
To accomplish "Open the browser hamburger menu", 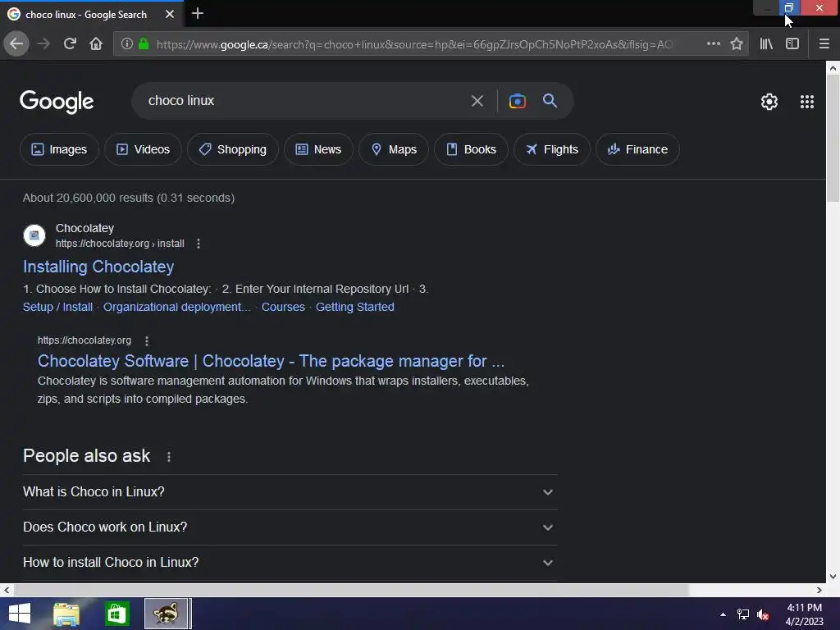I will (824, 44).
